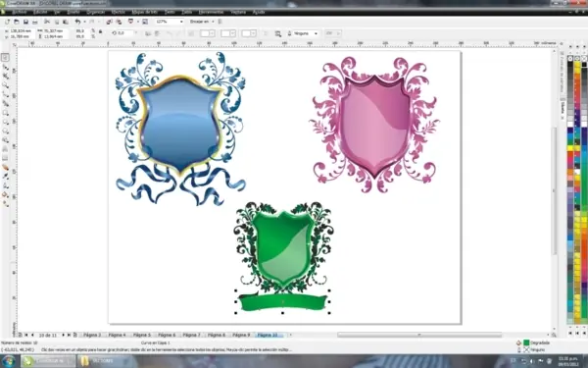Click the object position X field
The width and height of the screenshot is (588, 368).
click(x=22, y=30)
